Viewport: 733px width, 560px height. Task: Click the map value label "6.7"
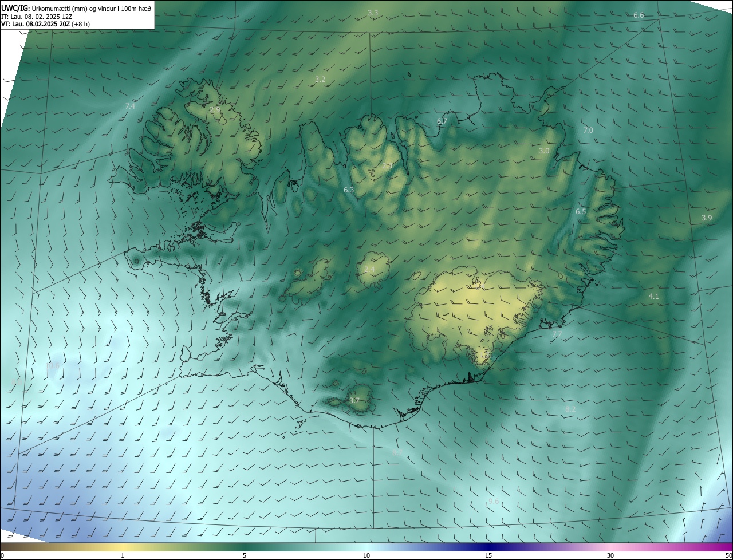[x=442, y=121]
